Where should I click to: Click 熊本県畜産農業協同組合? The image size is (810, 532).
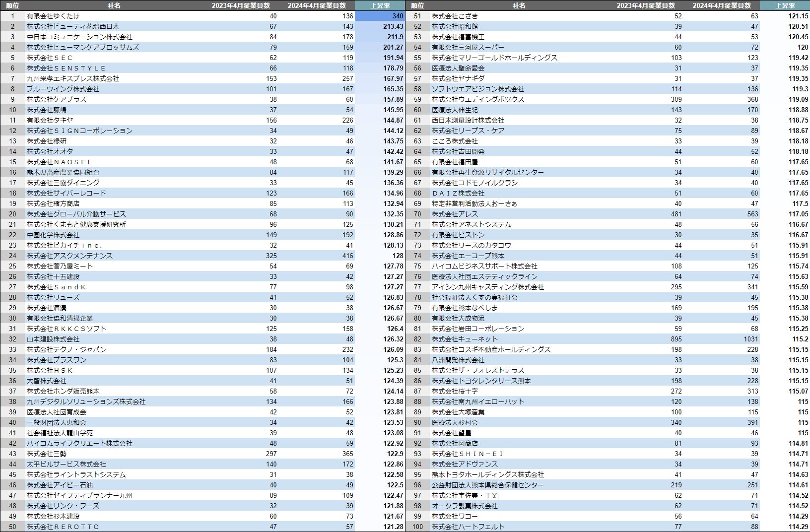coord(63,172)
